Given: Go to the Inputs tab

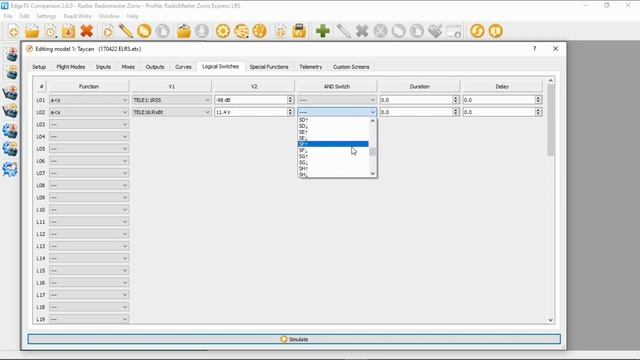Looking at the screenshot, I should (103, 67).
